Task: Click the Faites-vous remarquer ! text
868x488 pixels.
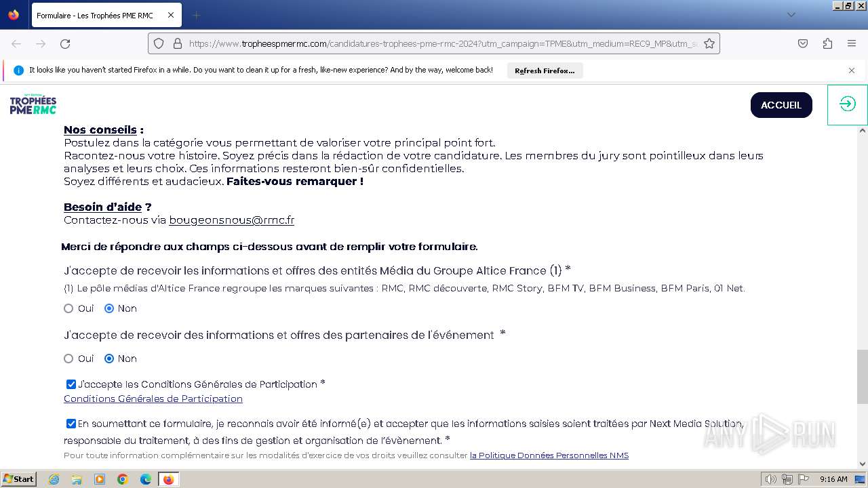Action: [x=295, y=181]
